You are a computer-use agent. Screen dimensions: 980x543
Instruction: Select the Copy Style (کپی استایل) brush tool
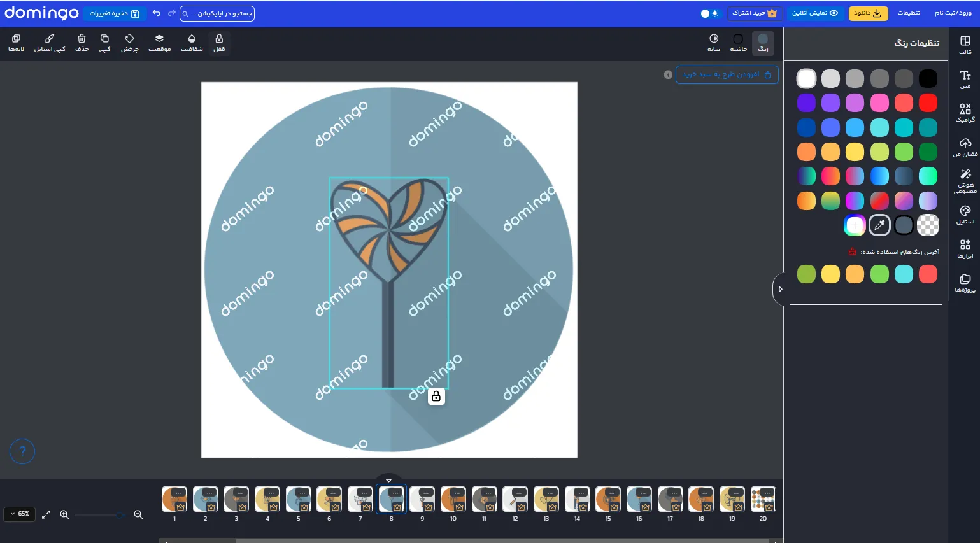50,43
